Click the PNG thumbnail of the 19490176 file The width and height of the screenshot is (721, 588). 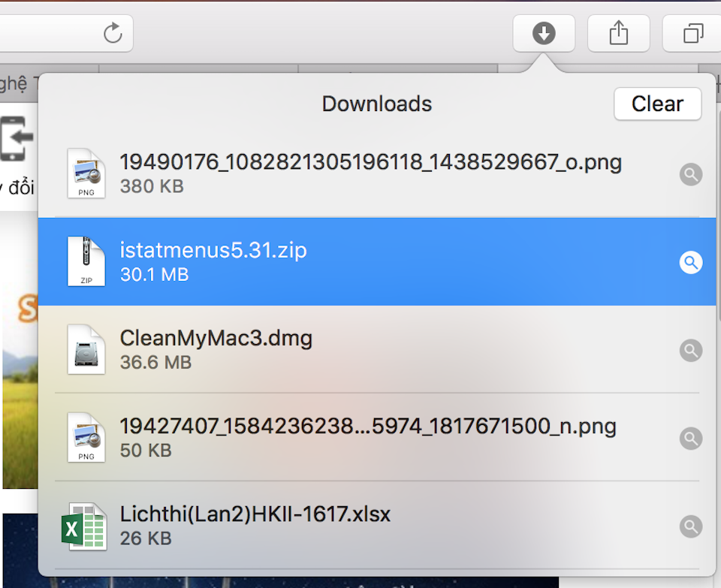tap(86, 173)
